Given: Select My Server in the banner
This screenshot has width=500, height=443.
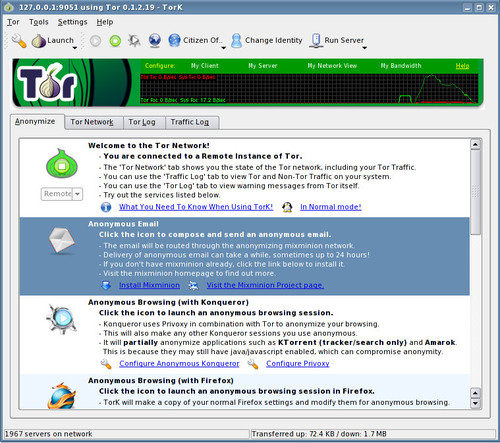Looking at the screenshot, I should [263, 66].
